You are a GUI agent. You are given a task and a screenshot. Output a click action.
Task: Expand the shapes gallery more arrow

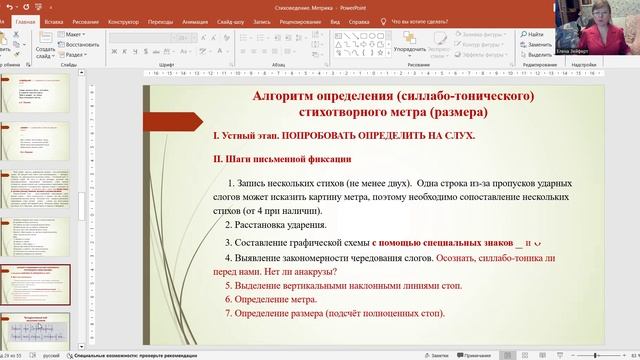point(388,53)
